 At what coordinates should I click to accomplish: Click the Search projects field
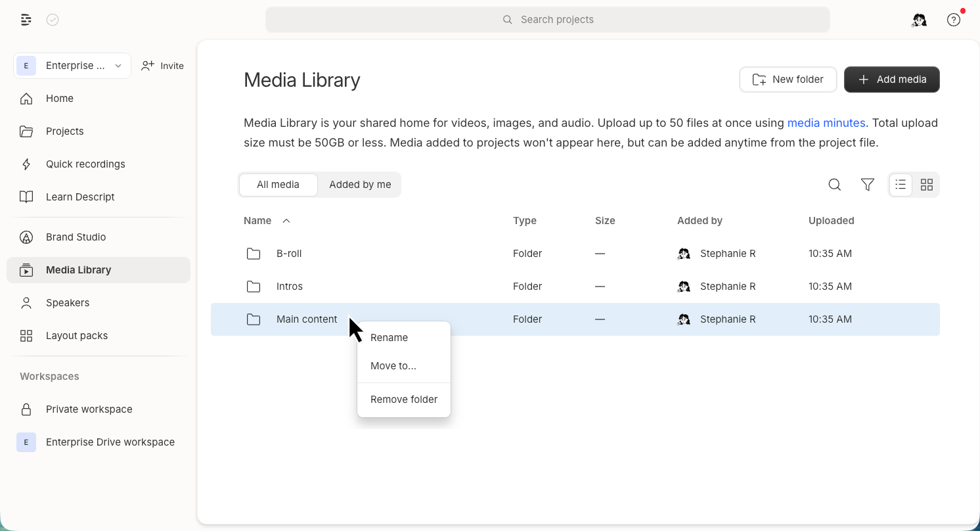(547, 19)
